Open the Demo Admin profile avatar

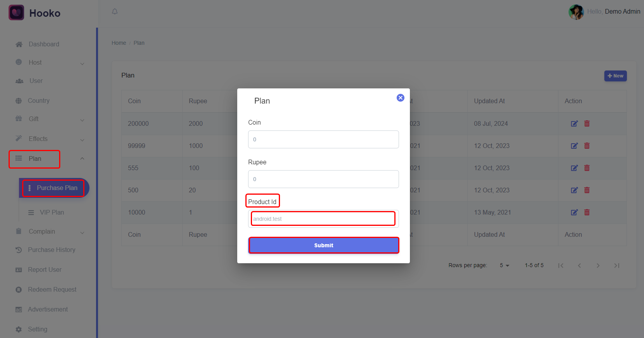[576, 12]
